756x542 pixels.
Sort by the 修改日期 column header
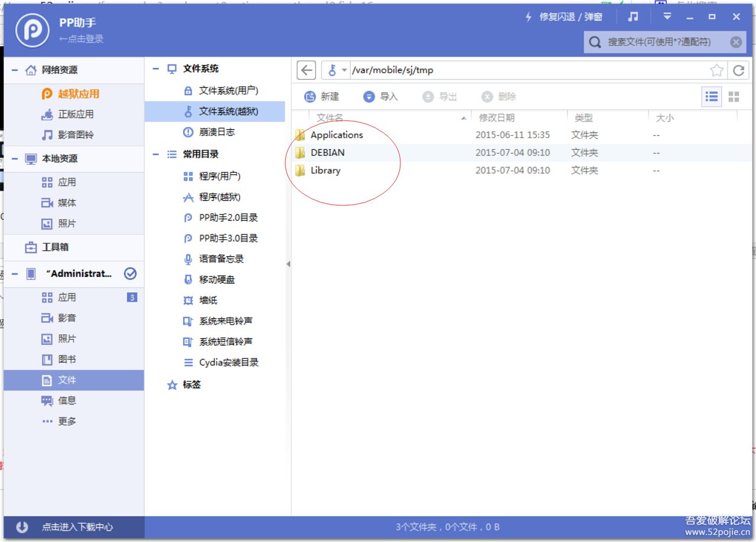point(519,118)
